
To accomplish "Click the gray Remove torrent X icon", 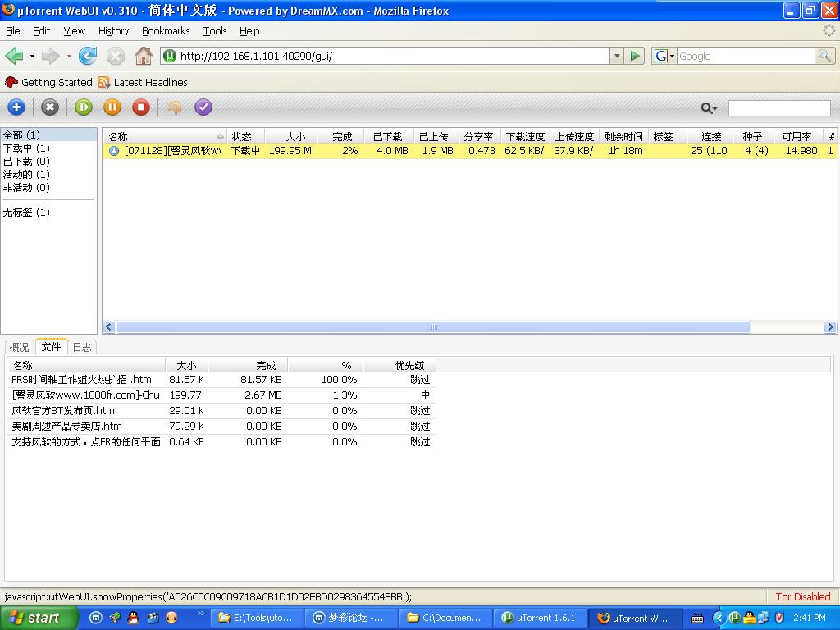I will point(50,107).
